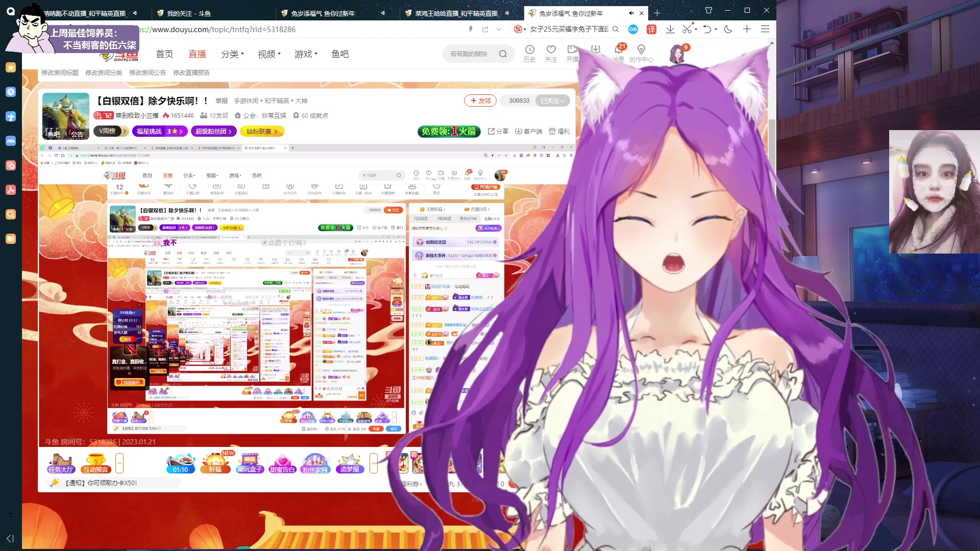The height and width of the screenshot is (551, 980).
Task: Open the 创作中心 lightbulb icon
Action: tap(641, 53)
